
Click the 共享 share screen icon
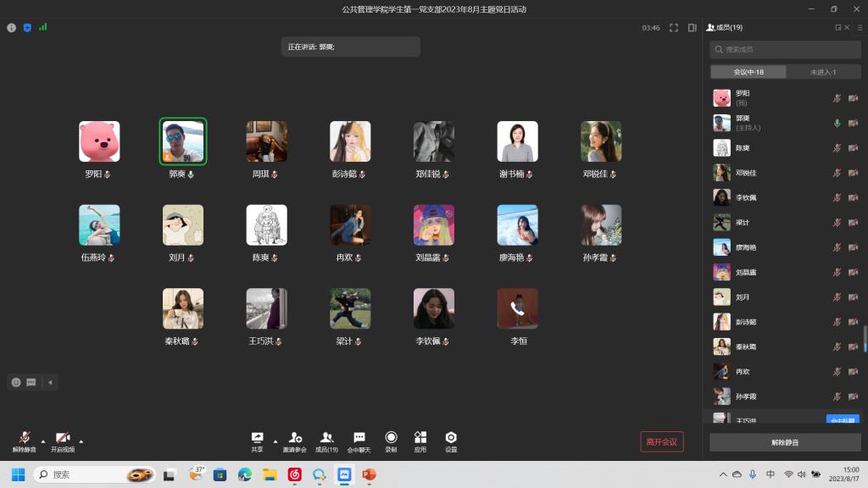(x=257, y=437)
